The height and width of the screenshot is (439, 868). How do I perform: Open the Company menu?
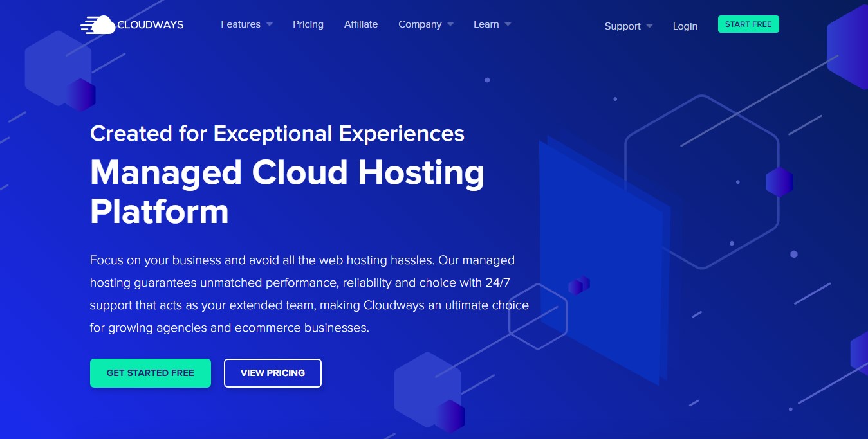420,24
